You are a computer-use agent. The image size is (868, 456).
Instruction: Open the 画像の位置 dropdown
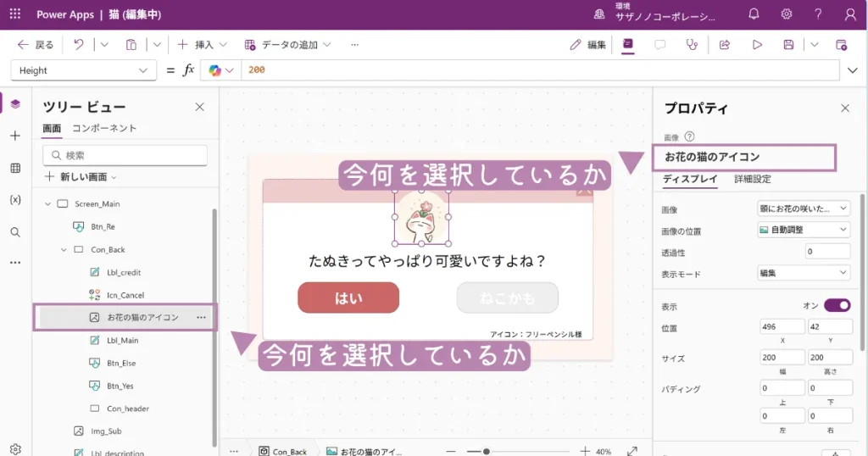[803, 230]
